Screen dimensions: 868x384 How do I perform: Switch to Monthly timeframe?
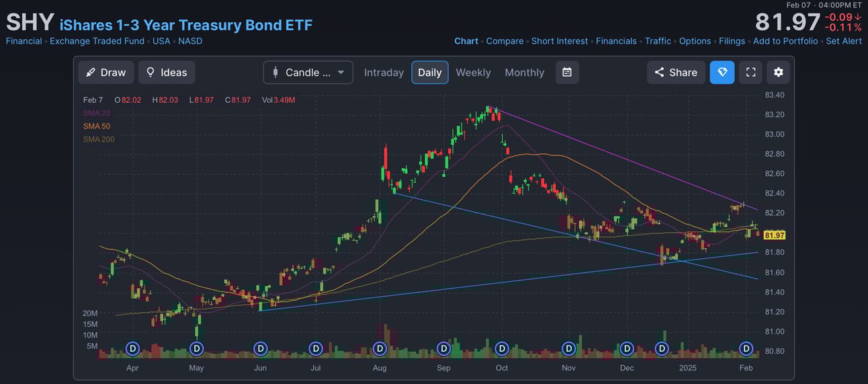(525, 73)
